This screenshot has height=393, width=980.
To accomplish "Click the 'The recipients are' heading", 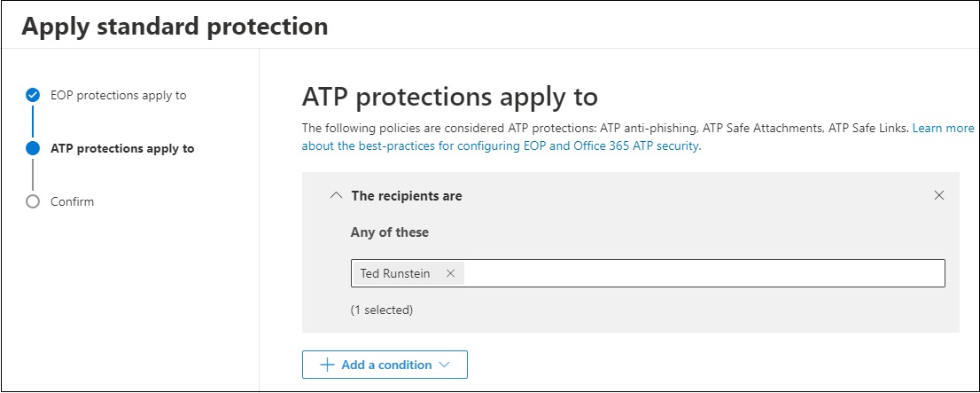I will point(407,196).
